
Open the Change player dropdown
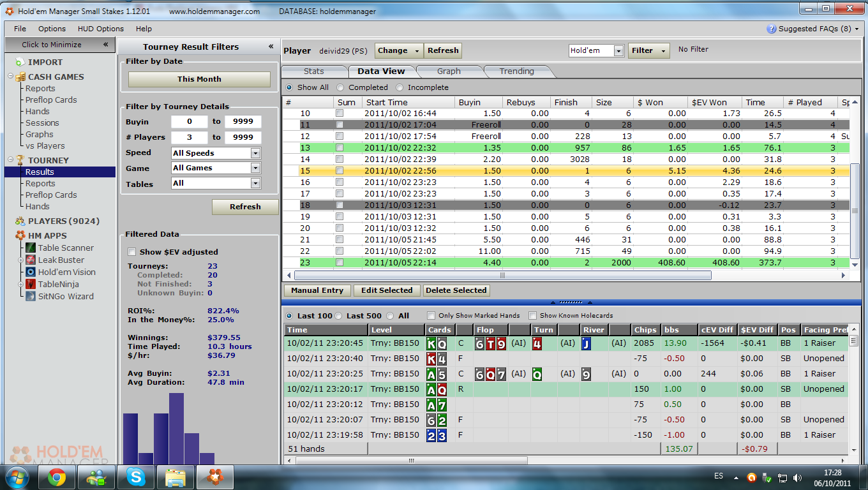[x=399, y=50]
